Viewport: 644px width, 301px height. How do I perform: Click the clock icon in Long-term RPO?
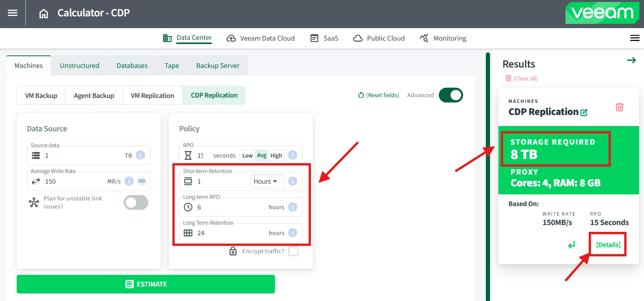click(188, 207)
